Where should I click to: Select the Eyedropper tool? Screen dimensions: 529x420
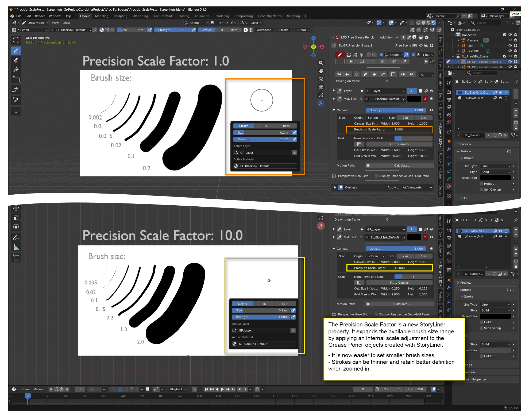[x=16, y=100]
